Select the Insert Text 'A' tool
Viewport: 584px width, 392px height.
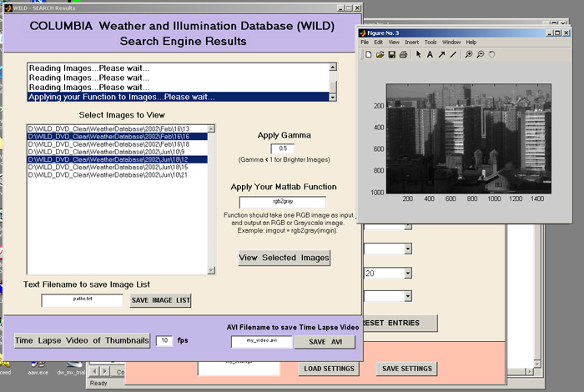[430, 55]
